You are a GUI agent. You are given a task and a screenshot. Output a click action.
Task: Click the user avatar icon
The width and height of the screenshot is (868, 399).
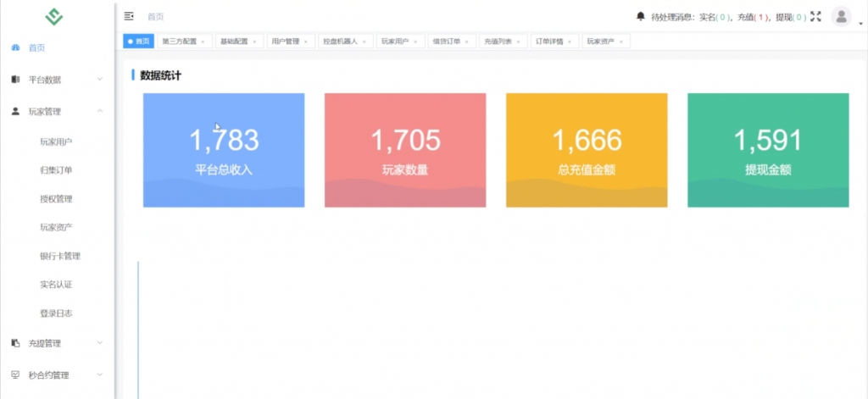pos(840,16)
